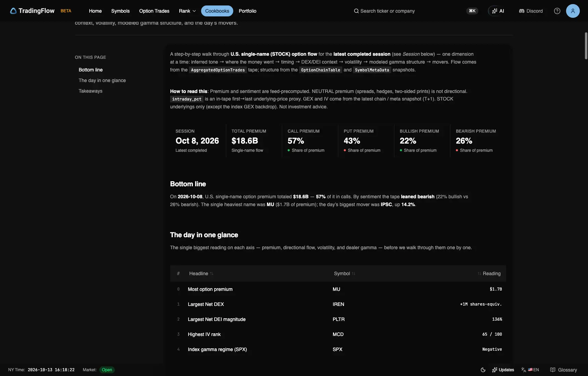Expand the Rank dropdown menu

point(187,11)
